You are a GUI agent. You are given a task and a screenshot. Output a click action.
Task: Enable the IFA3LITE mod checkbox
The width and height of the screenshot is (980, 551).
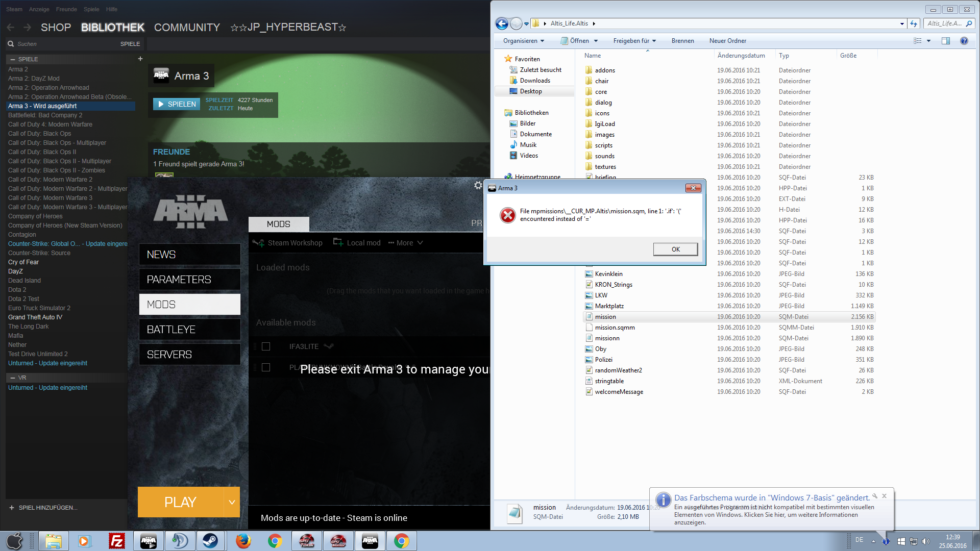click(x=266, y=346)
